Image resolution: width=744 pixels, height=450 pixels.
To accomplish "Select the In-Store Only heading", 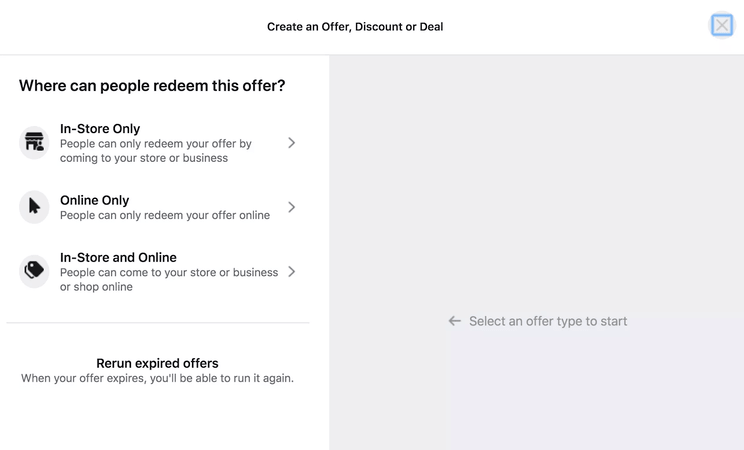I will [x=100, y=129].
